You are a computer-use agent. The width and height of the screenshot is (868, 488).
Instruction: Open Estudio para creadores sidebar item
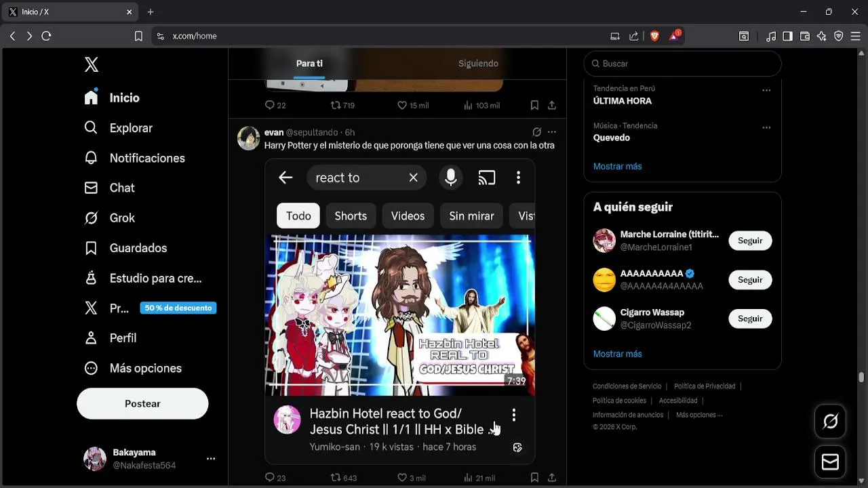click(x=142, y=278)
